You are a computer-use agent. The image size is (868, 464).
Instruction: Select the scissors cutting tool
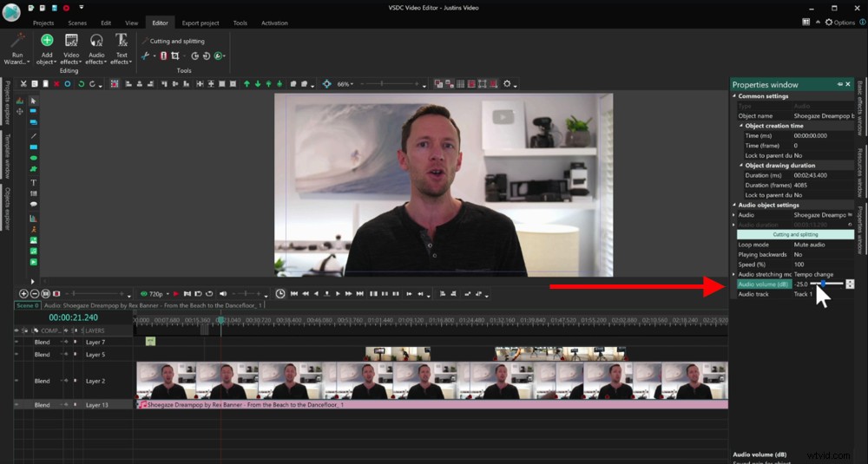pos(145,56)
